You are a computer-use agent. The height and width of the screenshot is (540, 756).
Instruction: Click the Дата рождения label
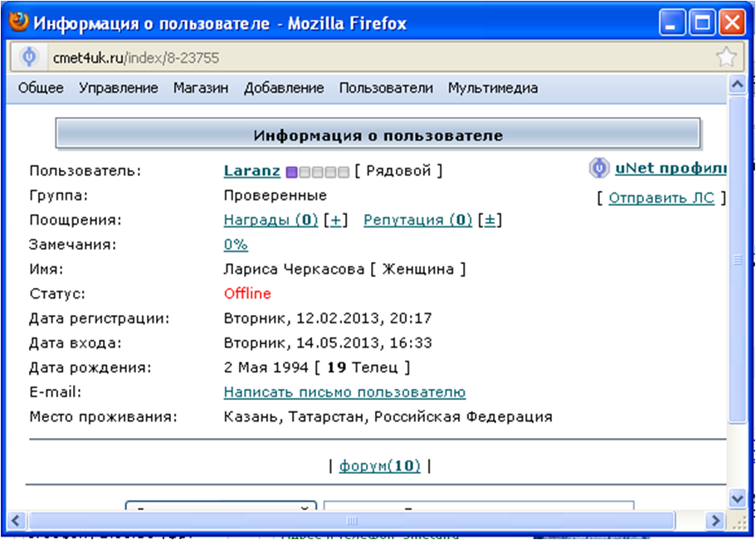tap(90, 367)
